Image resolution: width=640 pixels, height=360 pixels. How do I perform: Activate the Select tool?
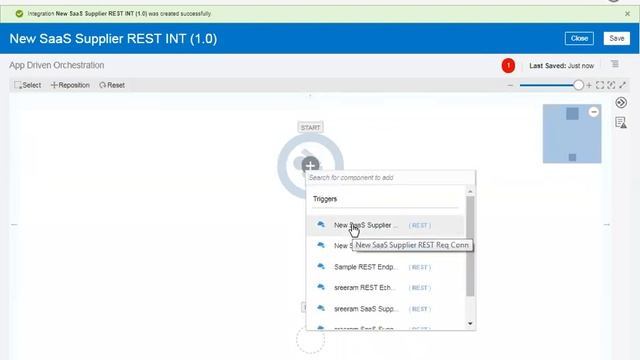28,85
